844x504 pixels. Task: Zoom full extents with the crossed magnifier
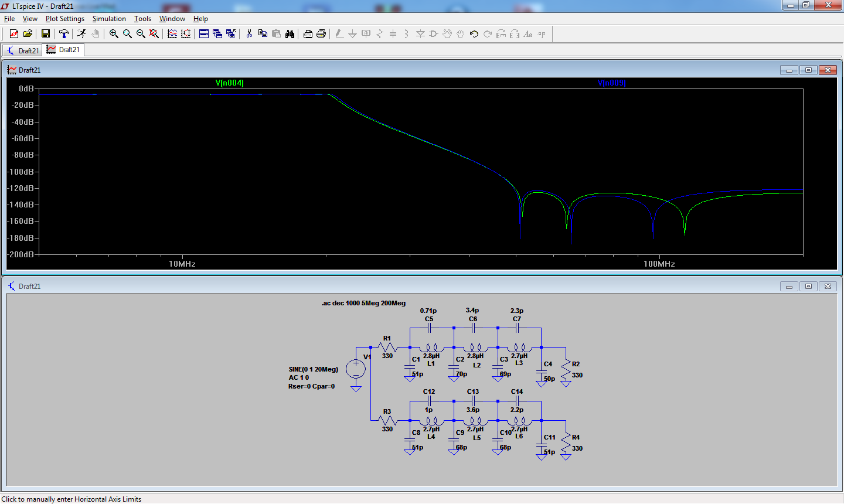[154, 34]
